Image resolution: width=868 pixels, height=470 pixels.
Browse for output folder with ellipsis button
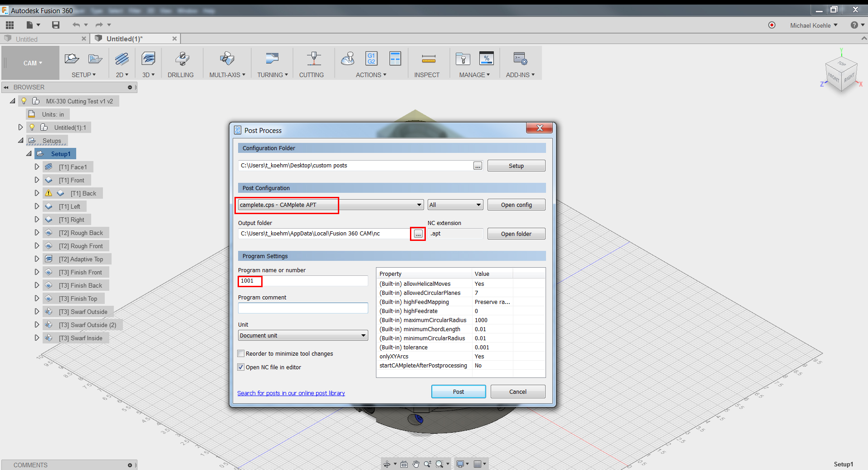click(418, 234)
